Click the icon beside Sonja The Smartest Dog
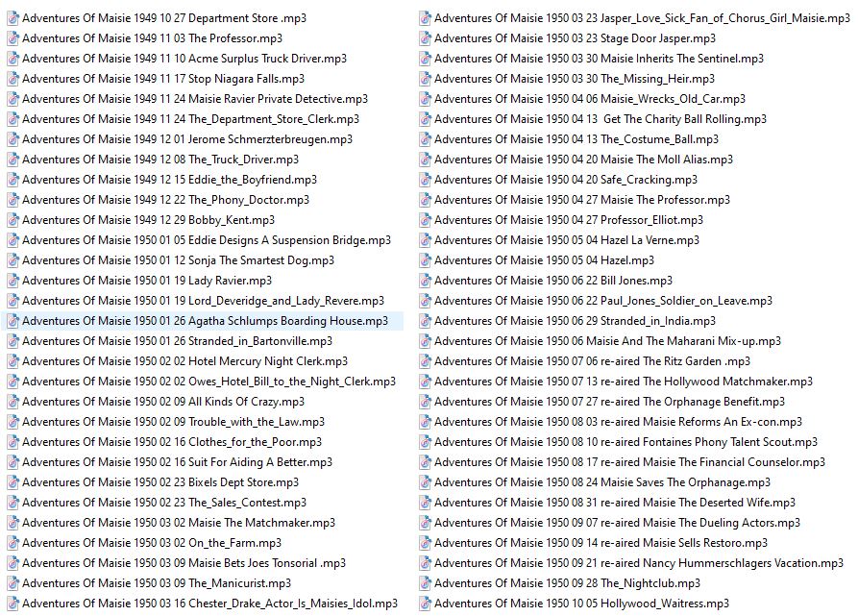The image size is (858, 616). pos(12,260)
